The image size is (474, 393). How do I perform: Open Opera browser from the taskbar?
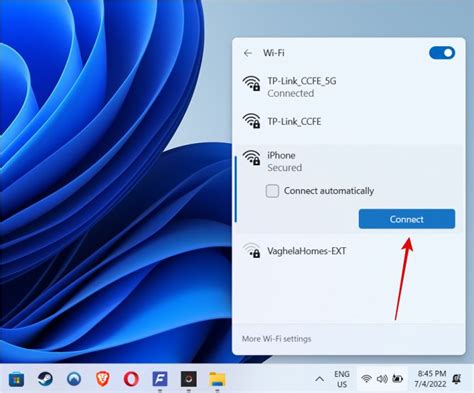(131, 379)
